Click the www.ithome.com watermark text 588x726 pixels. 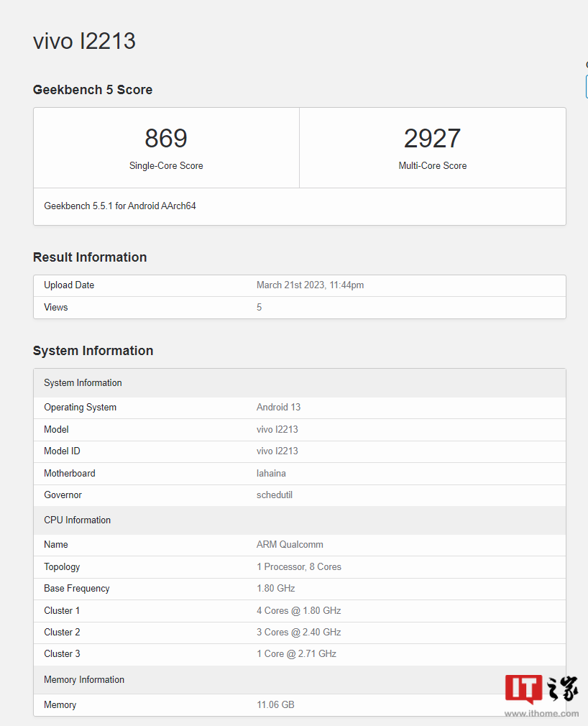point(541,713)
